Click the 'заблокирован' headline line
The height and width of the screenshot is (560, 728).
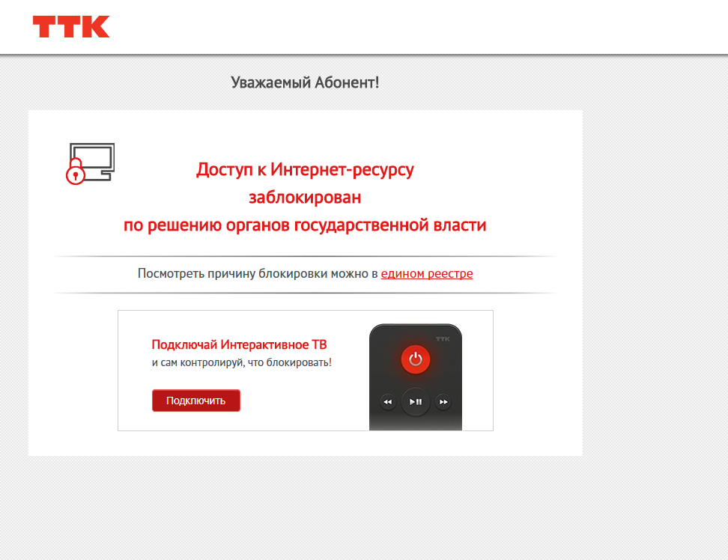click(305, 198)
